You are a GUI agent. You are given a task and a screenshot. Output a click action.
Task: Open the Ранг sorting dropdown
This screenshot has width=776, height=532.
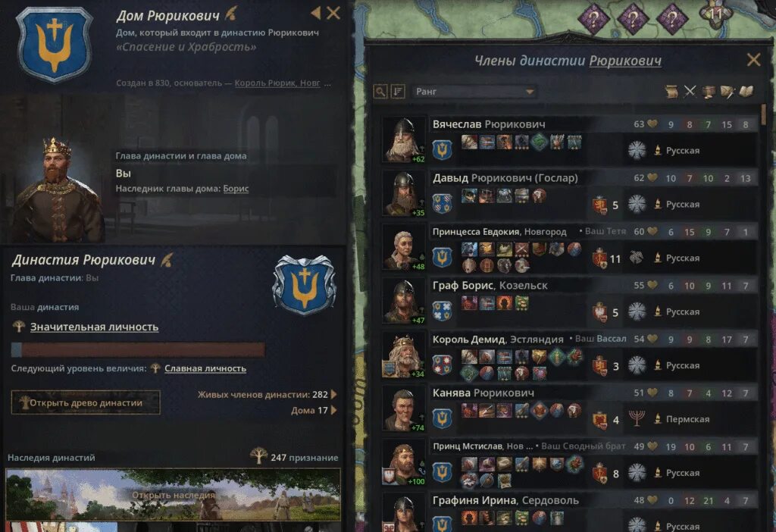point(474,92)
